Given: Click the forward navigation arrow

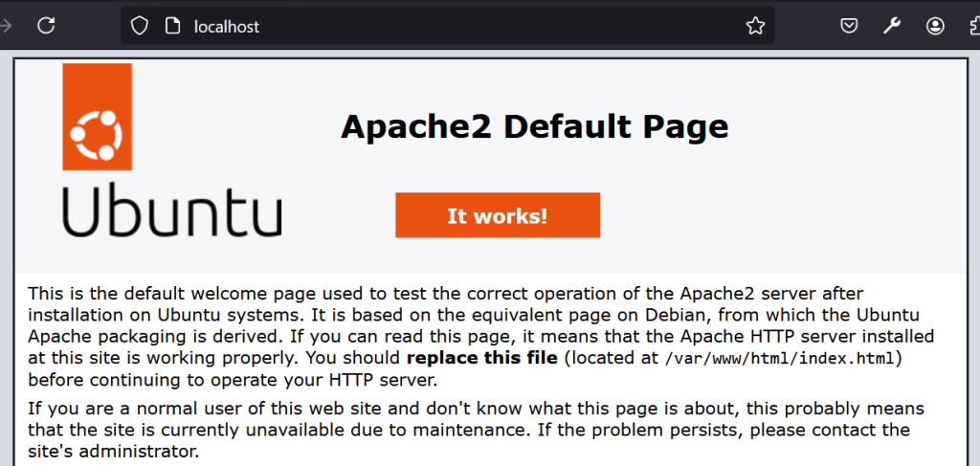Looking at the screenshot, I should click(x=6, y=26).
